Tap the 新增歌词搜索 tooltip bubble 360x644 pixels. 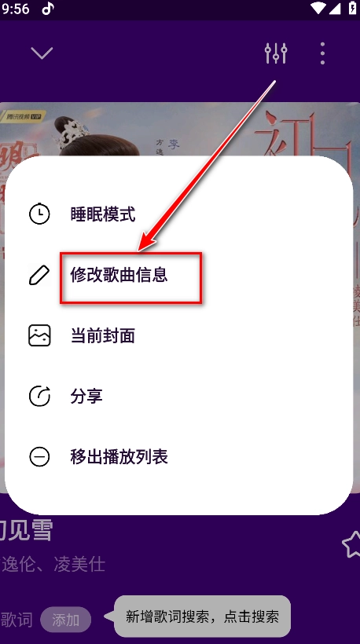point(202,617)
